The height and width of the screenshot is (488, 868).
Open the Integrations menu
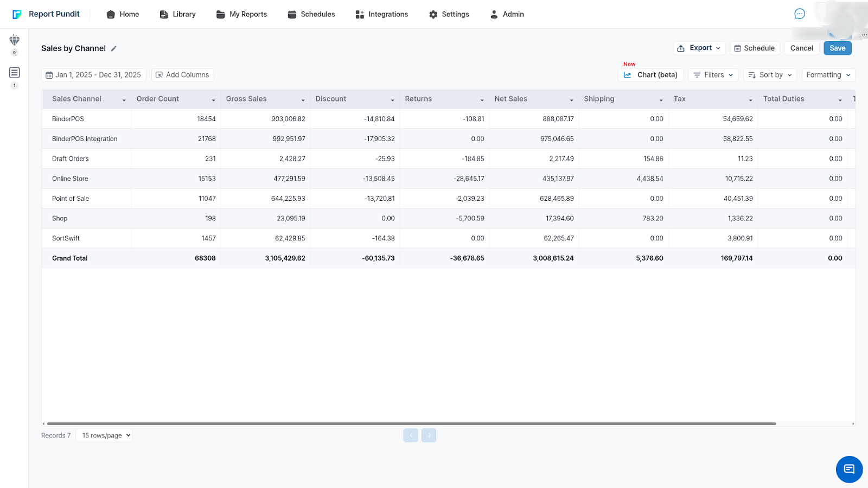[381, 14]
